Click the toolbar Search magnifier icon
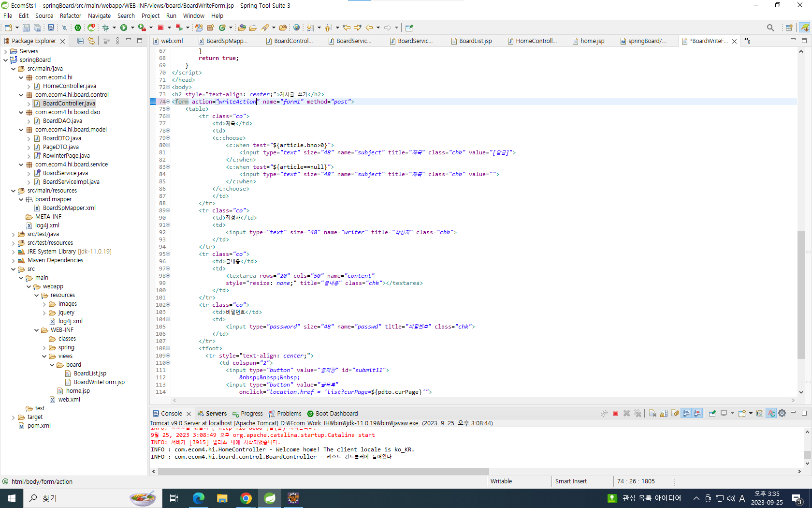 pyautogui.click(x=770, y=28)
